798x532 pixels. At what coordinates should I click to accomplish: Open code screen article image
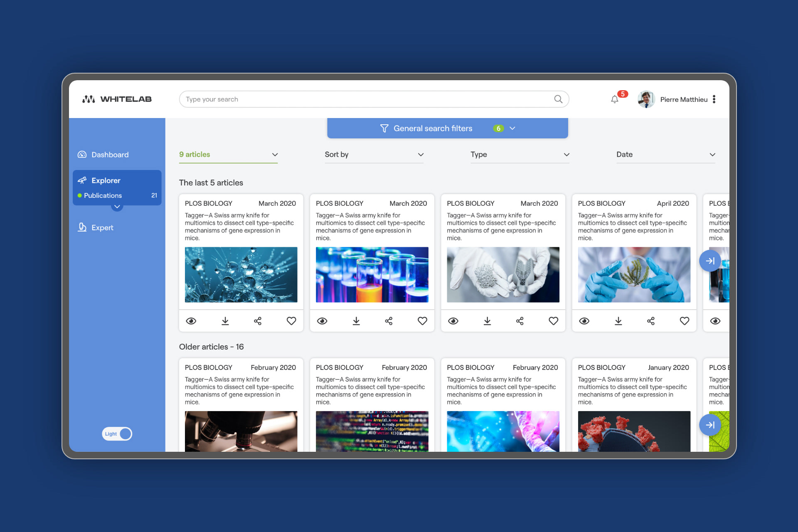pos(372,431)
